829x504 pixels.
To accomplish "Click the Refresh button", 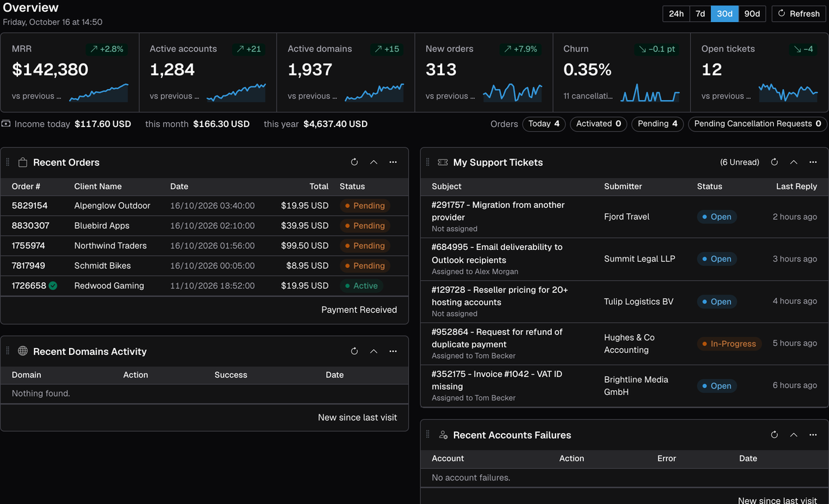I will (799, 14).
